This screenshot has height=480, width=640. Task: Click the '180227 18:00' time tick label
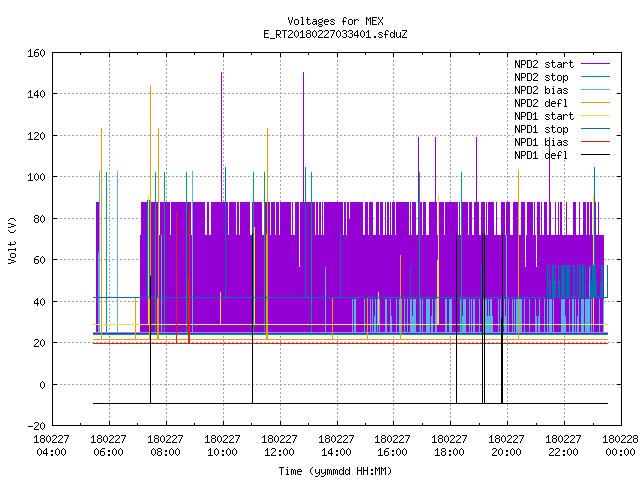[449, 446]
